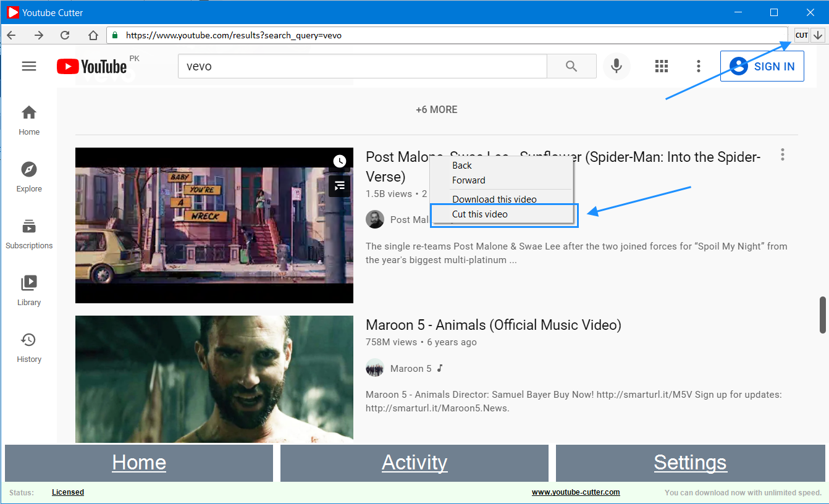The width and height of the screenshot is (829, 504).
Task: Click '758M views' text
Action: point(392,342)
